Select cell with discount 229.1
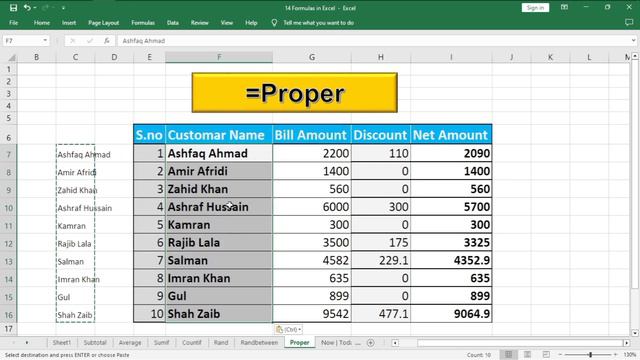The height and width of the screenshot is (360, 640). pos(381,260)
